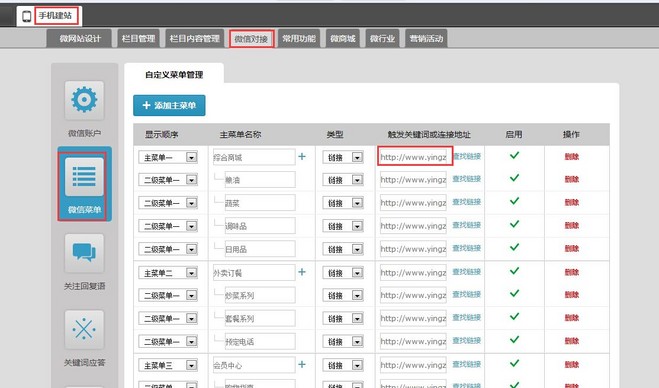
Task: Click the 综合商城 menu name field
Action: [x=254, y=157]
